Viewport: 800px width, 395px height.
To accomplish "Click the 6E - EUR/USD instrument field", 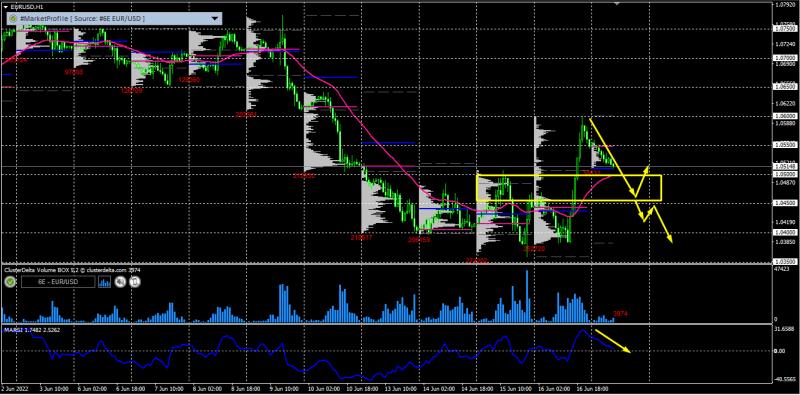I will (x=58, y=282).
